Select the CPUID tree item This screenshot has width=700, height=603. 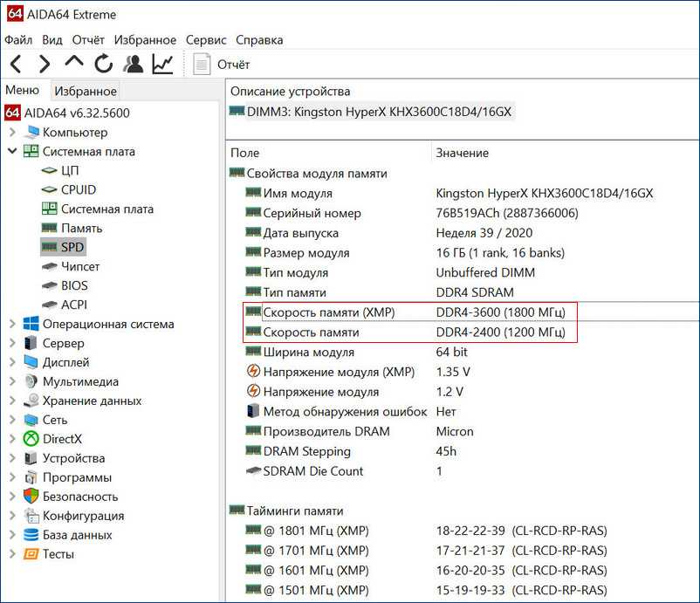[78, 189]
